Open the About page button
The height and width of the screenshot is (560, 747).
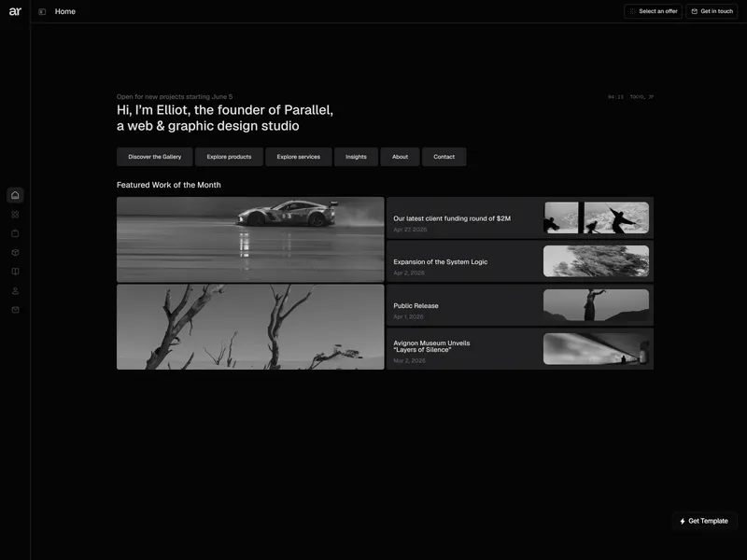point(401,157)
